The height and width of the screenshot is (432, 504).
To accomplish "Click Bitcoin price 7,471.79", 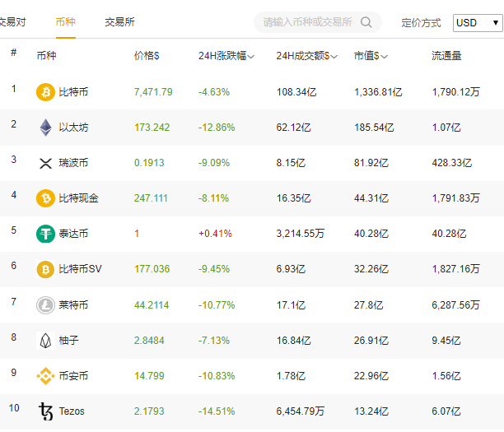I will click(153, 92).
